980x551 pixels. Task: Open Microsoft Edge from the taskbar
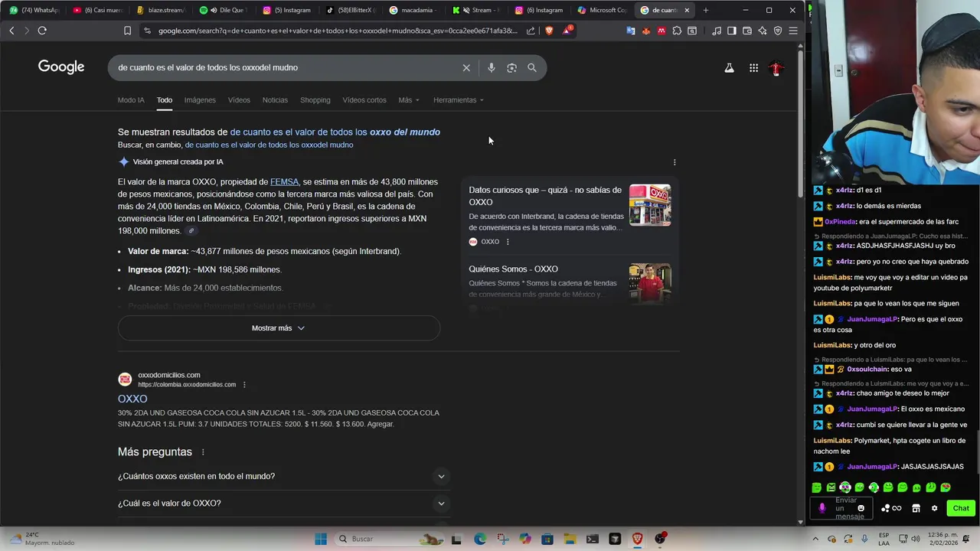tap(480, 539)
